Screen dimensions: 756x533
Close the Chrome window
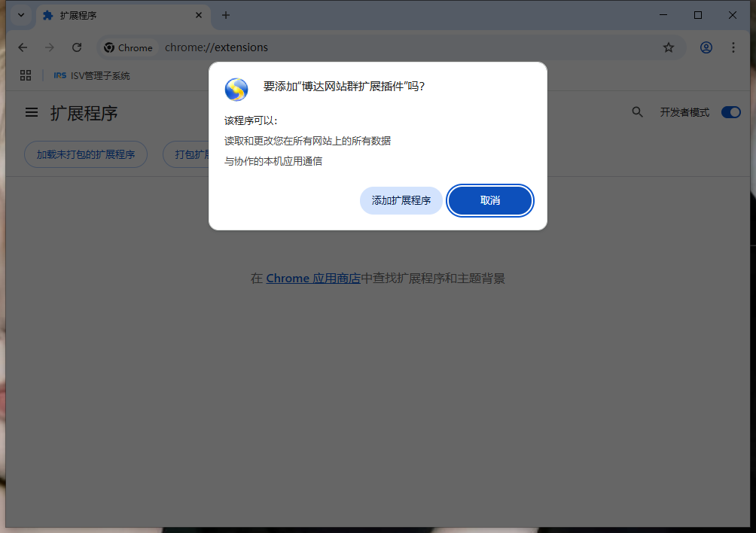(x=733, y=15)
